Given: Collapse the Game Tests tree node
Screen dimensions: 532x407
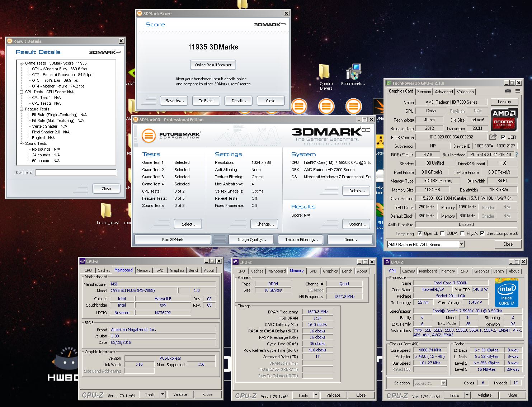Looking at the screenshot, I should click(22, 63).
